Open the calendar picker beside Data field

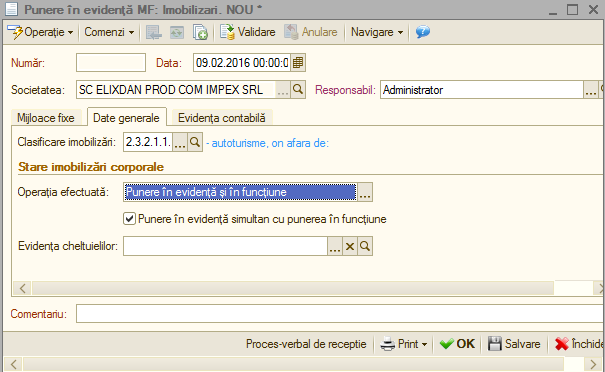297,63
